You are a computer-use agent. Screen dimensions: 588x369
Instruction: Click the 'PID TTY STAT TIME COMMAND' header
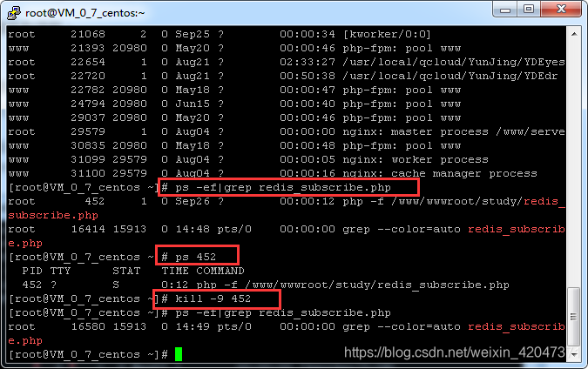click(133, 271)
